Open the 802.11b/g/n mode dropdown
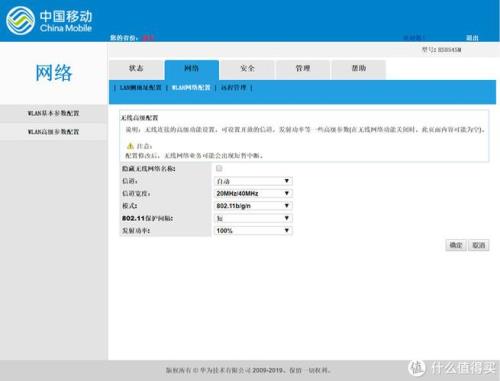500x381 pixels. point(253,206)
